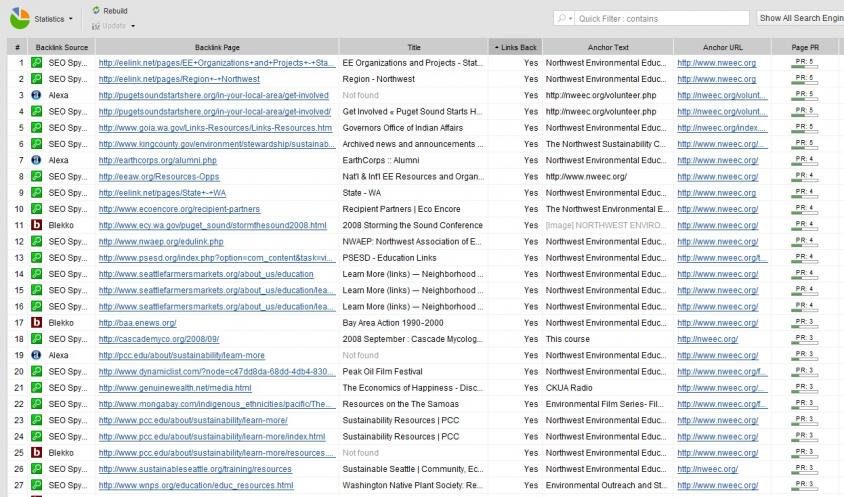Select 'State - WA' title cell
Image resolution: width=844 pixels, height=497 pixels.
361,192
